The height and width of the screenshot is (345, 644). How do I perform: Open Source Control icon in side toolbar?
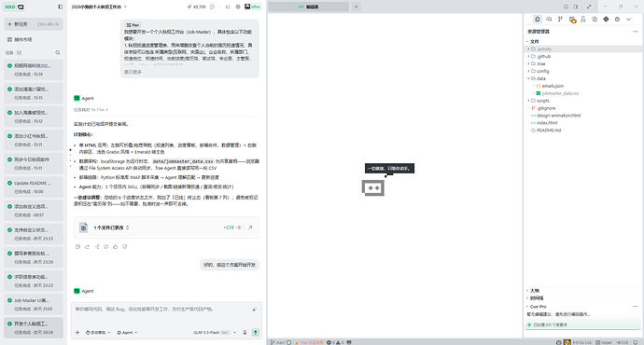[x=560, y=20]
